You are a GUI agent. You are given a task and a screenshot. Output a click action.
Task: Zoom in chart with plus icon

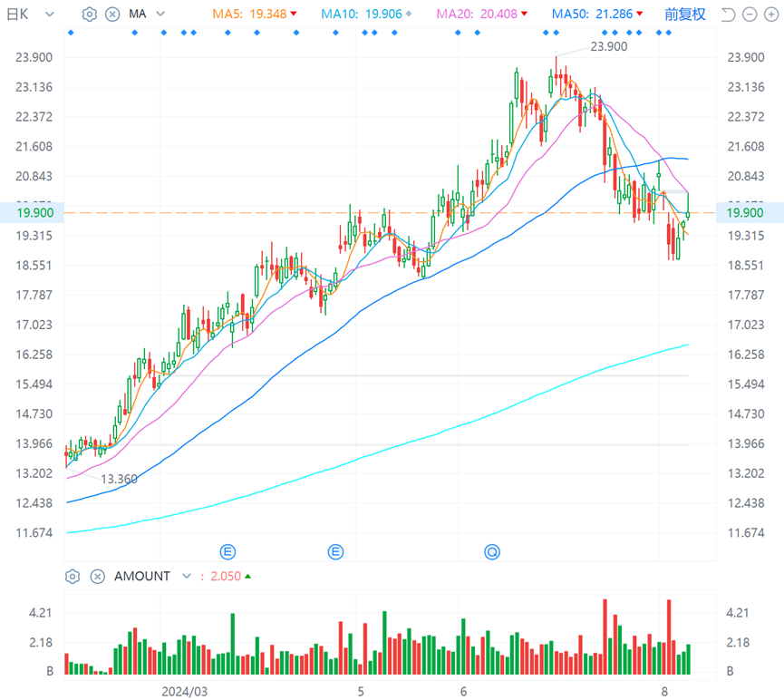771,15
